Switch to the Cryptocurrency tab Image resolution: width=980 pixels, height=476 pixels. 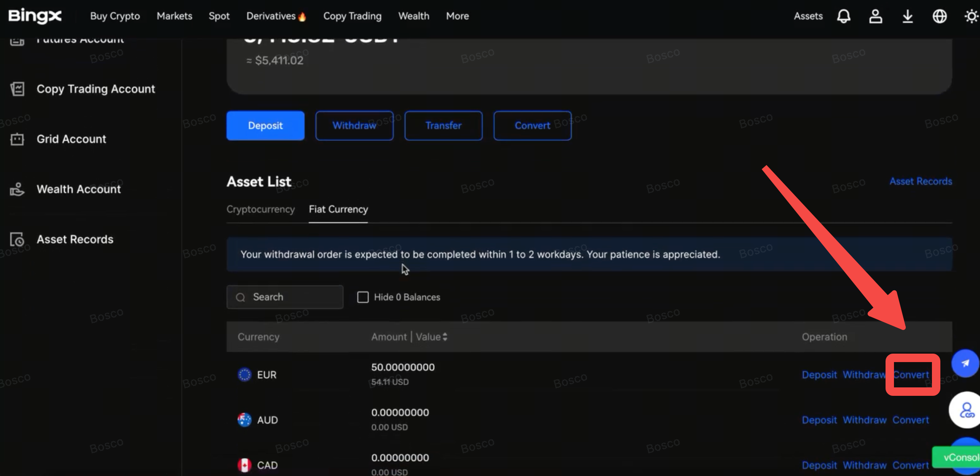pyautogui.click(x=260, y=209)
